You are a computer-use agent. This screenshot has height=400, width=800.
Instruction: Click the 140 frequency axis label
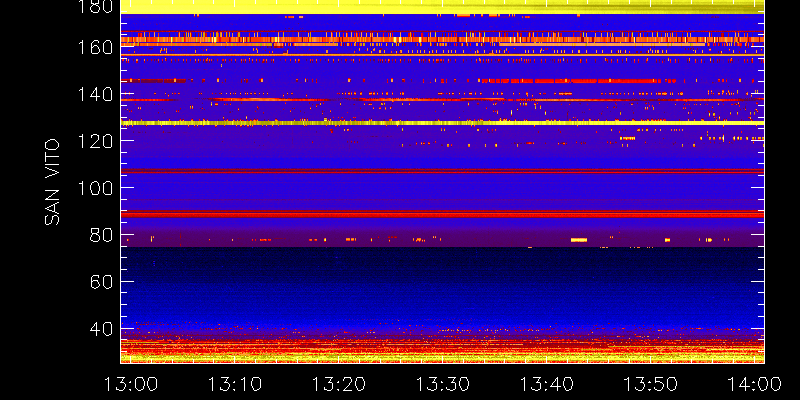tap(95, 95)
